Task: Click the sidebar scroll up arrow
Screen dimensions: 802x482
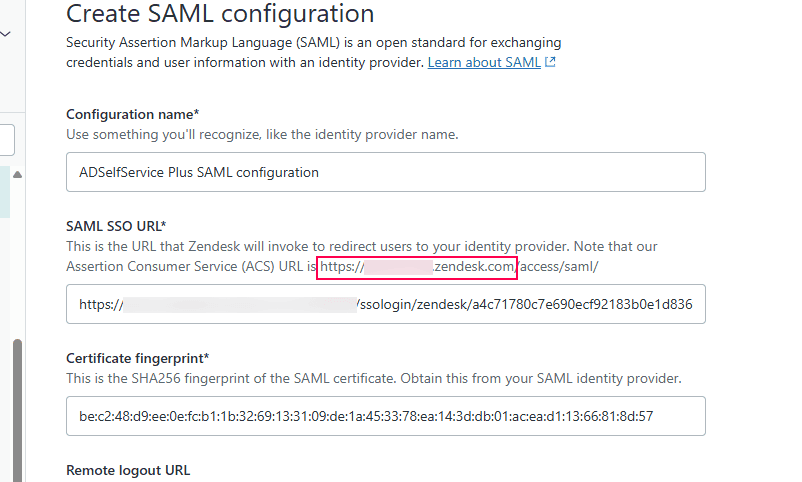Action: 16,175
